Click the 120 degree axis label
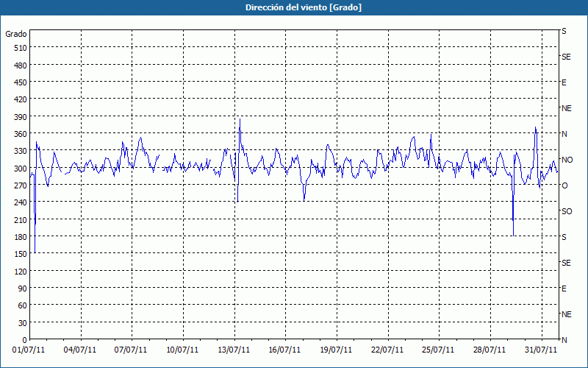The image size is (588, 368). coord(21,271)
